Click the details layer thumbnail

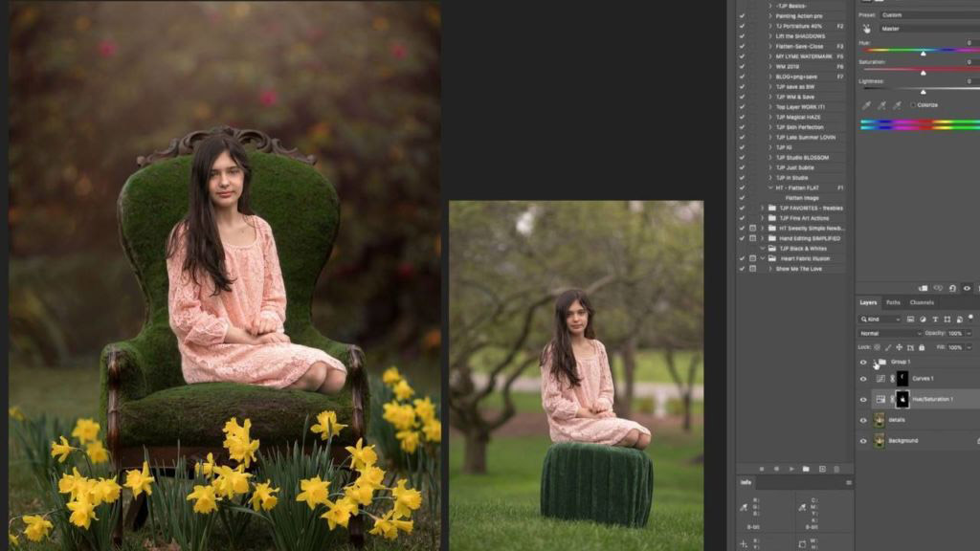880,421
